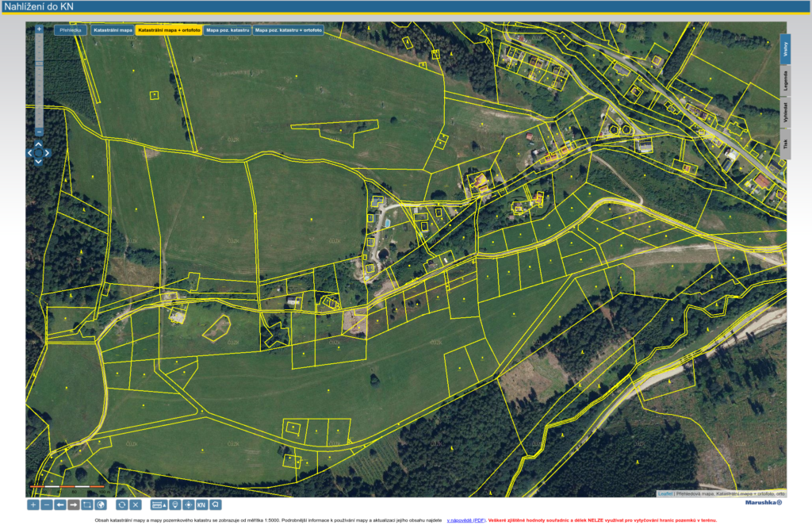The width and height of the screenshot is (812, 525).
Task: Click the location pin marker icon
Action: 174,504
